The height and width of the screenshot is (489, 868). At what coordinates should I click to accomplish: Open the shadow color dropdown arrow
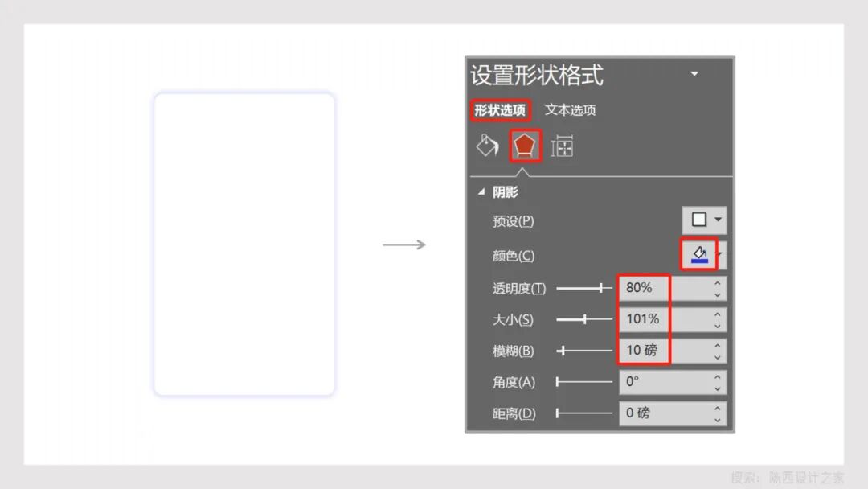point(719,254)
